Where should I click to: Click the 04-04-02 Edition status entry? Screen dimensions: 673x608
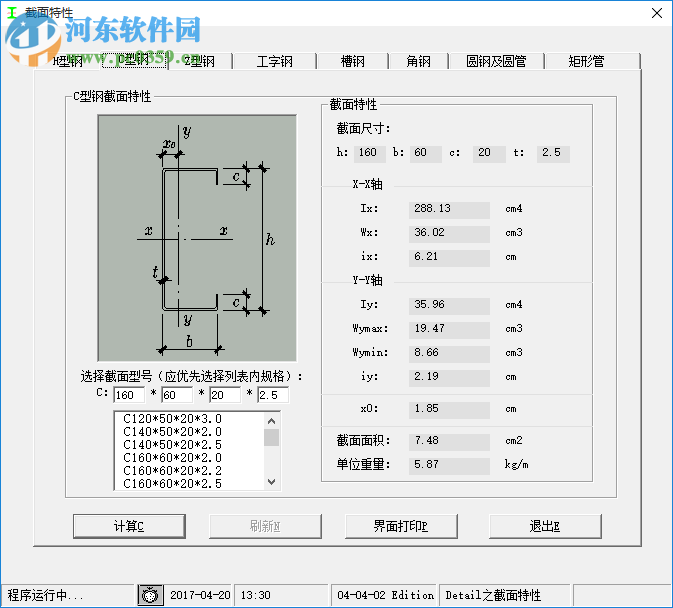pyautogui.click(x=385, y=595)
